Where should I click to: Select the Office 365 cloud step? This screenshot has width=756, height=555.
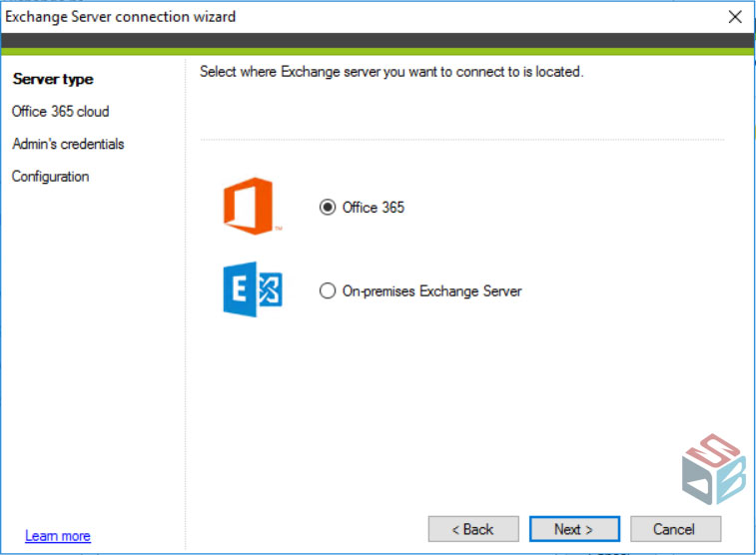(x=61, y=111)
